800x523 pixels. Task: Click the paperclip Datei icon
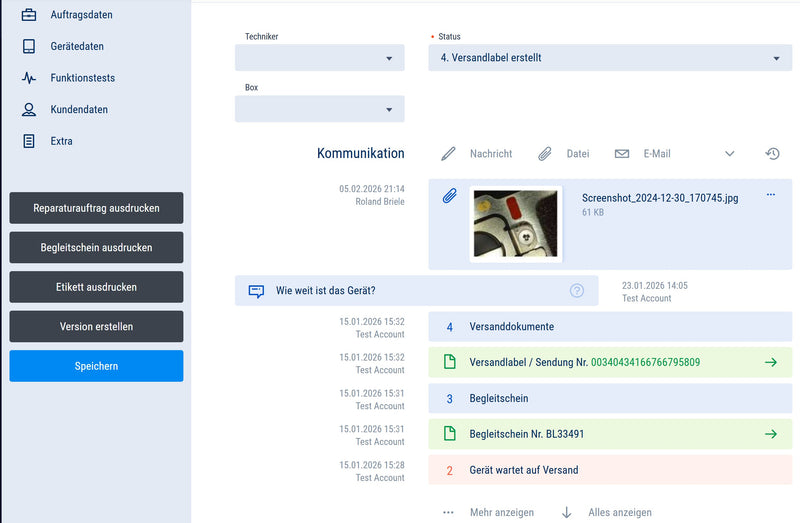(x=545, y=154)
